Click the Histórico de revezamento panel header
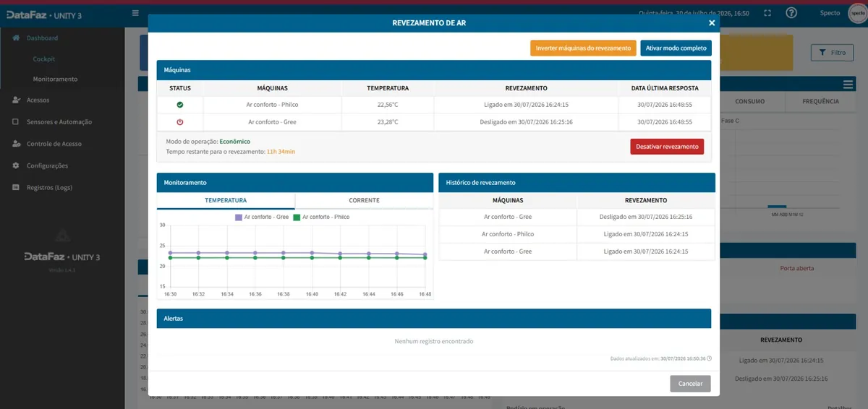This screenshot has width=868, height=409. pyautogui.click(x=577, y=183)
